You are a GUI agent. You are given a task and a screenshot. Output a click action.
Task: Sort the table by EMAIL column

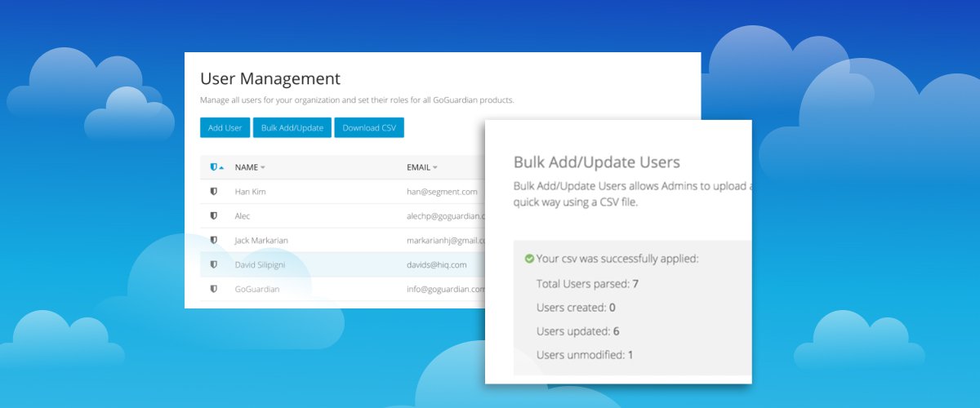point(421,167)
